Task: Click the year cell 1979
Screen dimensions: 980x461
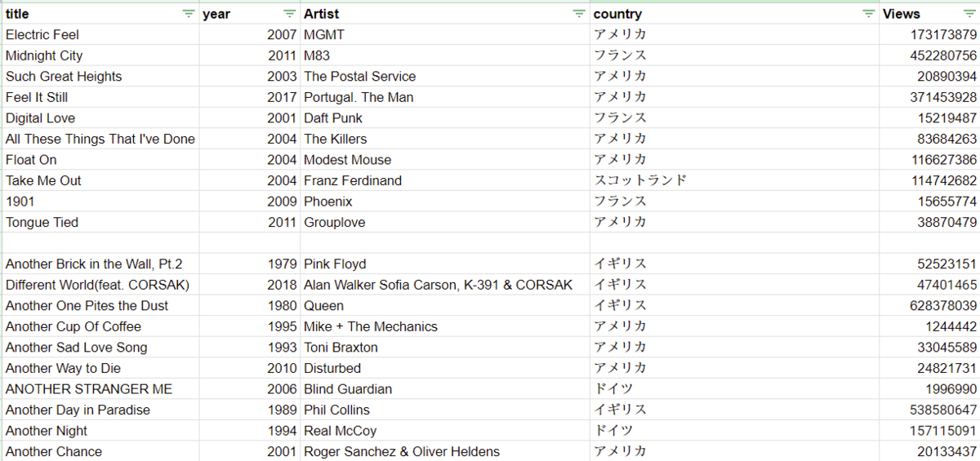Action: tap(250, 264)
